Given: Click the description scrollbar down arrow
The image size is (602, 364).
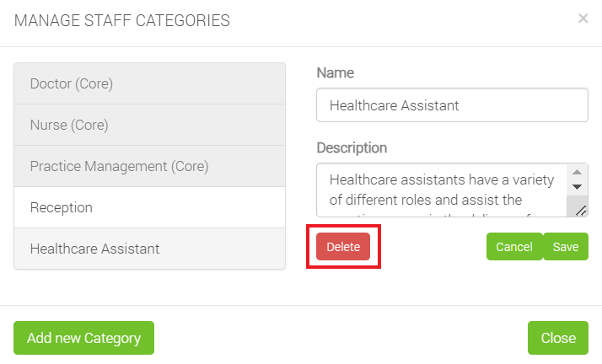Looking at the screenshot, I should 577,186.
